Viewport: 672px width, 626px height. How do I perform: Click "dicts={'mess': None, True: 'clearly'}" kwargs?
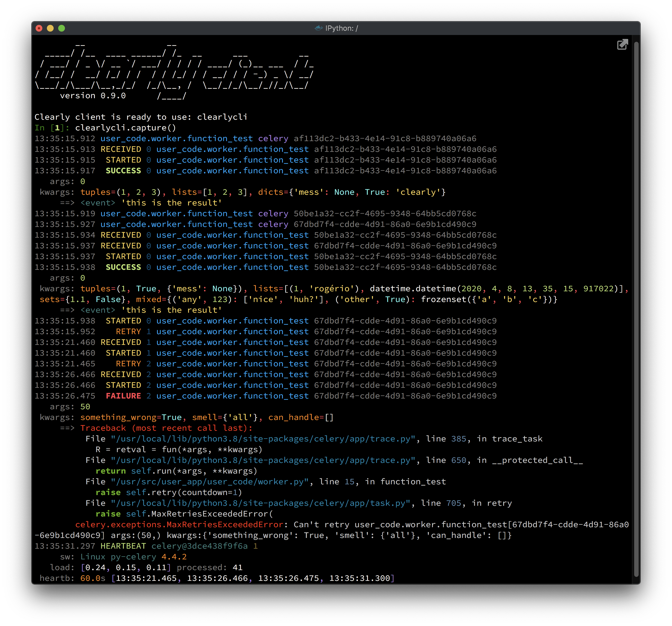[352, 192]
